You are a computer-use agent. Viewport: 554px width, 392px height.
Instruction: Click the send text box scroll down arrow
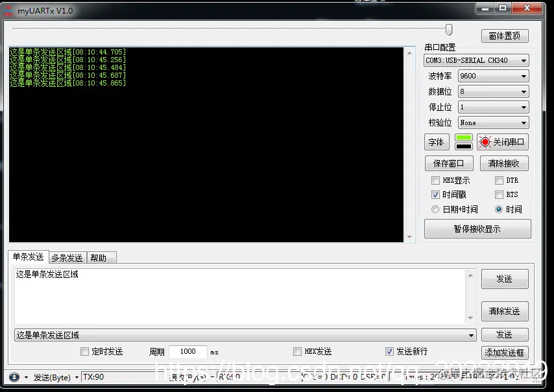pyautogui.click(x=470, y=318)
